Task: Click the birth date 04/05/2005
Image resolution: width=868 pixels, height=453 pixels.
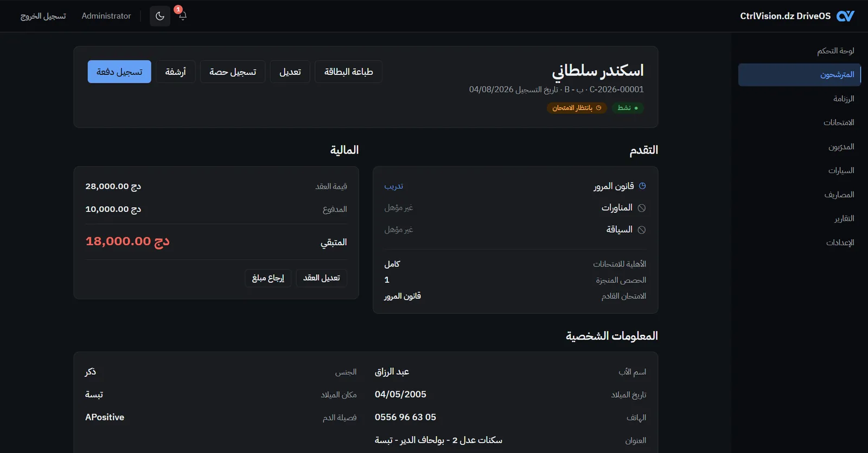Action: (400, 394)
